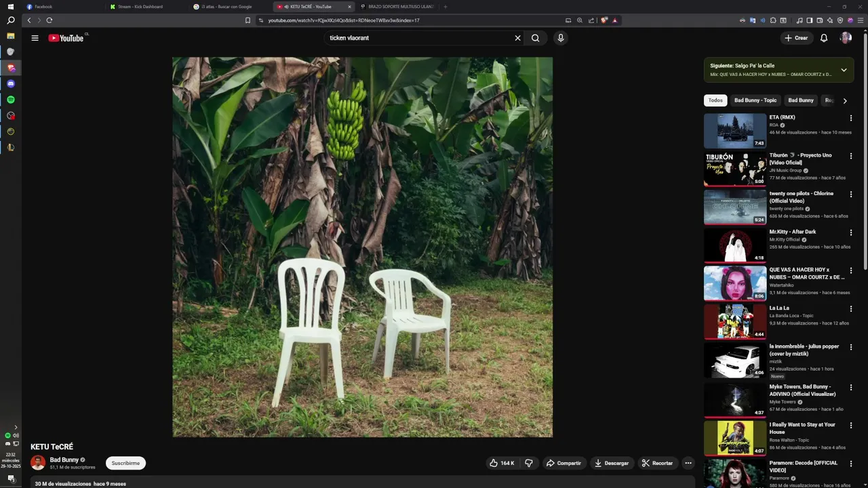This screenshot has height=488, width=868.
Task: Clear the search box with the X
Action: (x=517, y=38)
